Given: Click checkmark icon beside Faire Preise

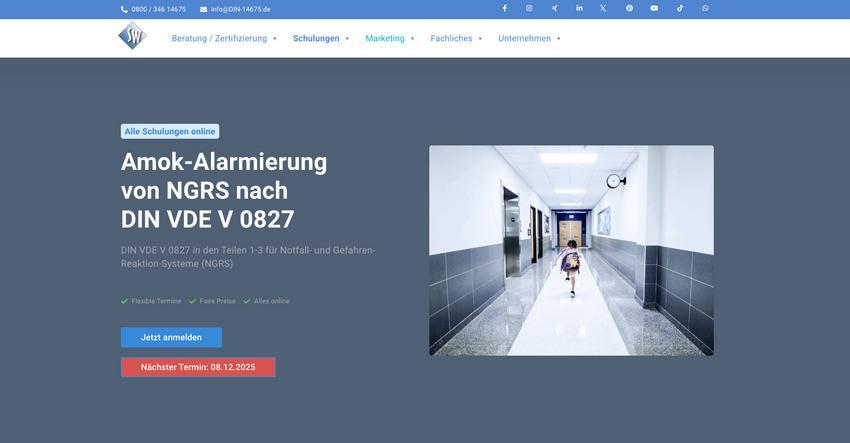Looking at the screenshot, I should (192, 301).
